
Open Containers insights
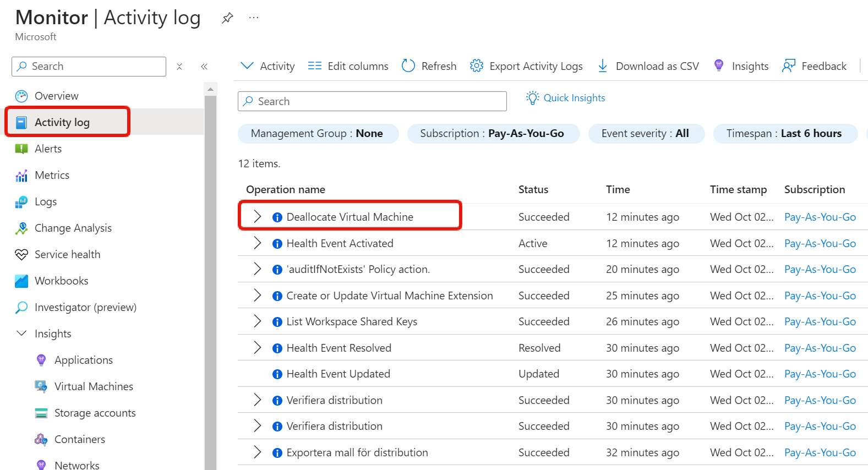pyautogui.click(x=79, y=439)
